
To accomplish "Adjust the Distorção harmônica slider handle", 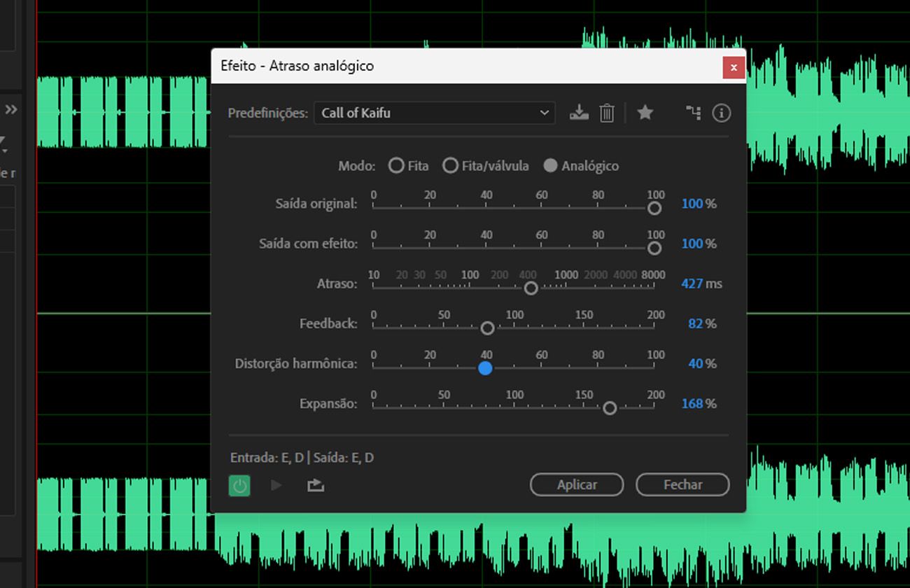I will [x=486, y=368].
